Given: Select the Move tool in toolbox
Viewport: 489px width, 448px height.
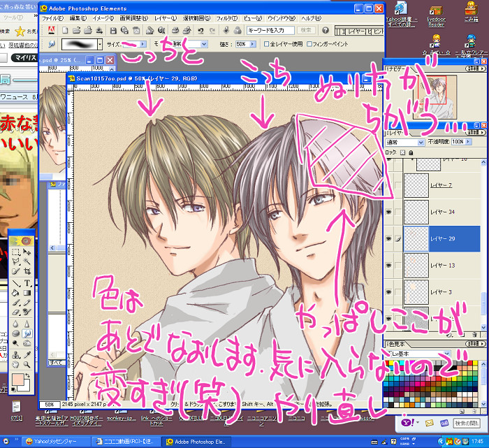Looking at the screenshot, I should point(27,252).
